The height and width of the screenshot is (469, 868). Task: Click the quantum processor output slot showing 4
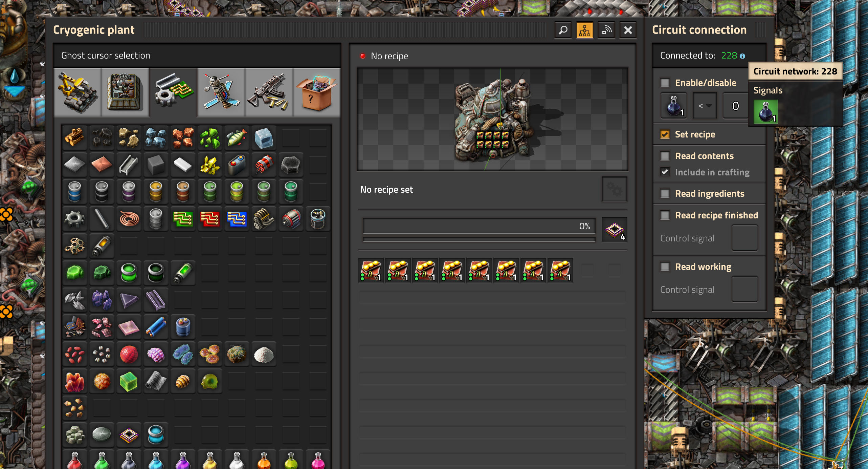pos(615,230)
